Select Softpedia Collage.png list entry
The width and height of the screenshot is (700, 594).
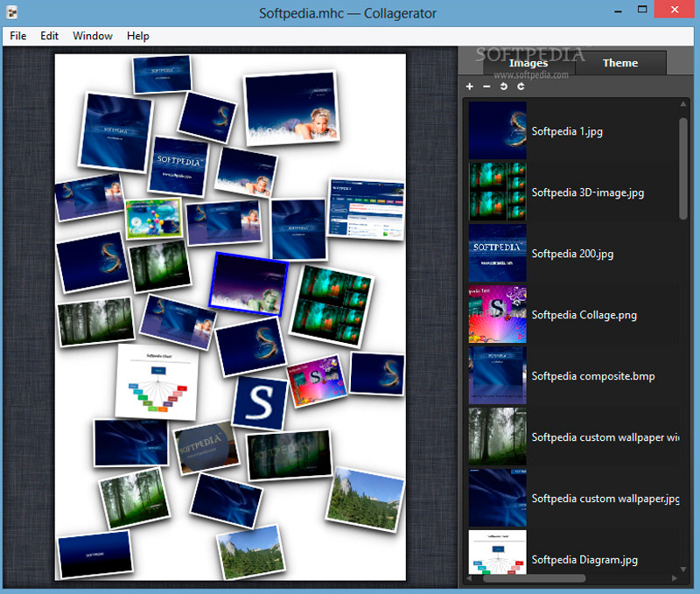point(584,315)
